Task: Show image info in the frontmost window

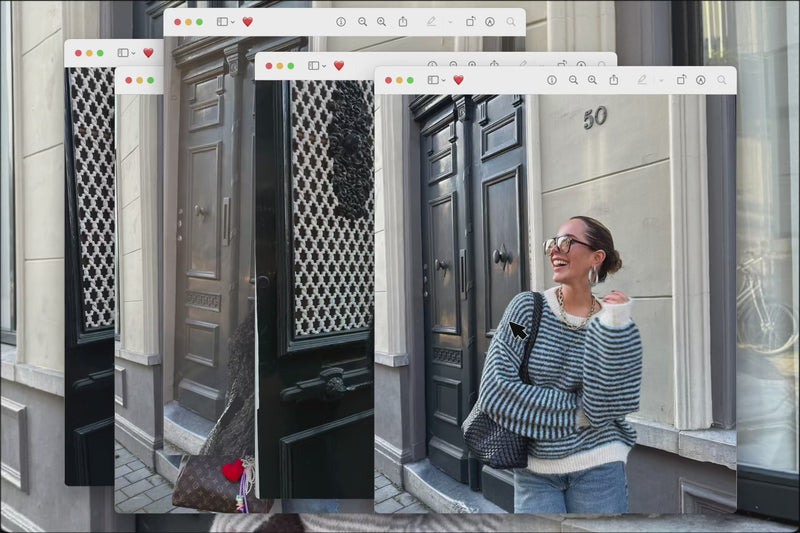Action: [x=551, y=80]
